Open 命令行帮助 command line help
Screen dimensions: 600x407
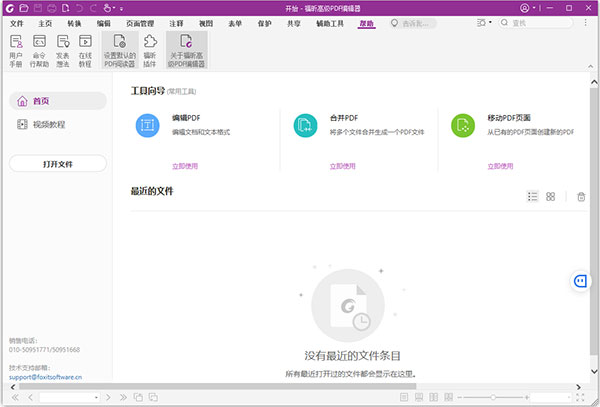[x=39, y=50]
